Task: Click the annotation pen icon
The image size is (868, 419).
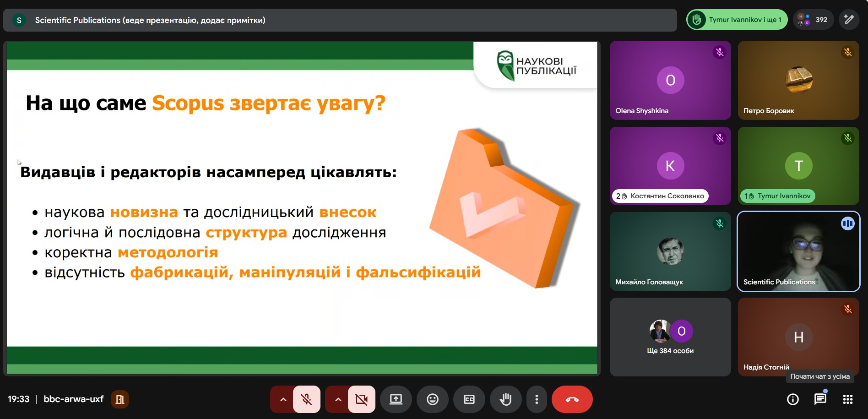Action: [849, 20]
